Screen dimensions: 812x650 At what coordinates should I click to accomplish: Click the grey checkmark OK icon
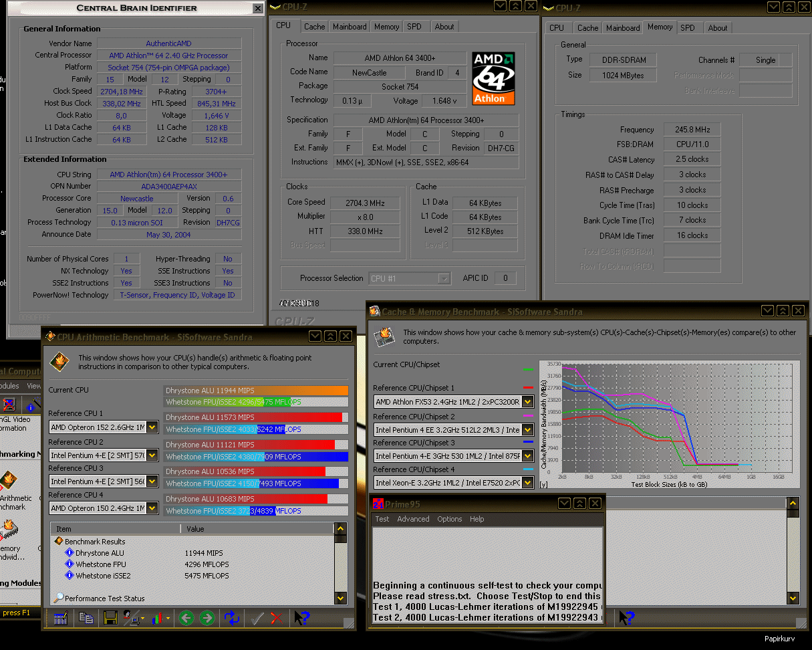pos(257,619)
